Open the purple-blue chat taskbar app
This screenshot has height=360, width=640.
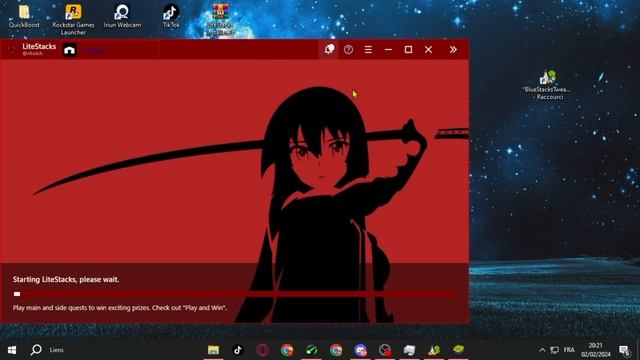(360, 350)
